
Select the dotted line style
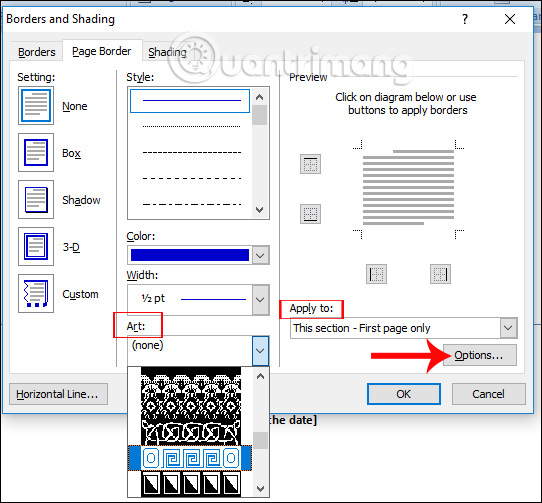point(191,127)
